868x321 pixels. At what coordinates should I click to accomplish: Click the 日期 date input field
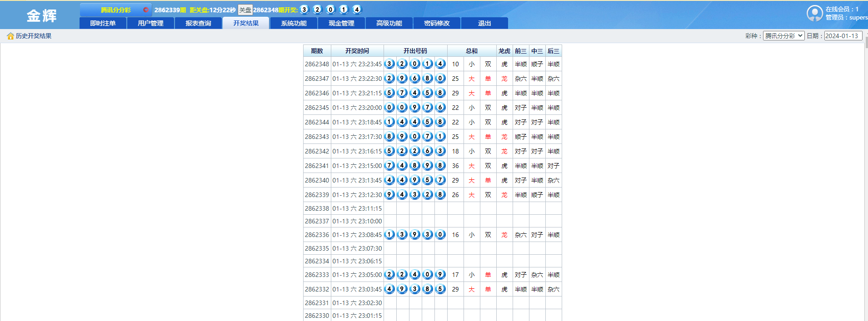coord(843,36)
